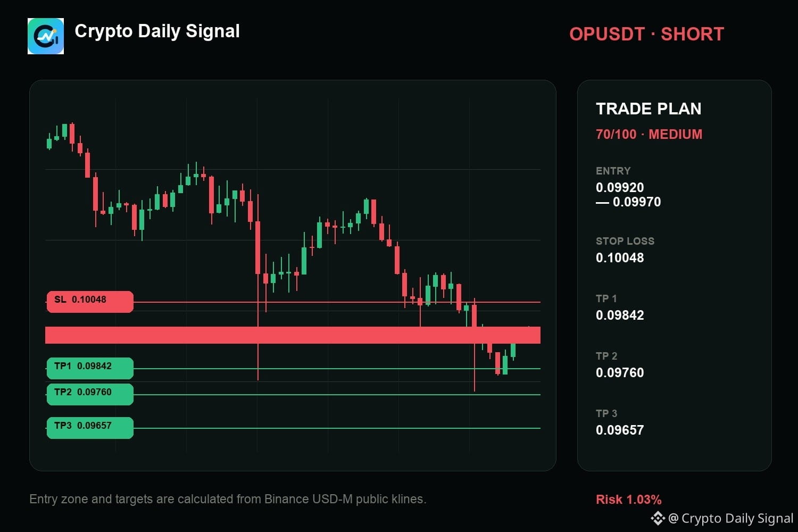This screenshot has height=532, width=798.
Task: Click the TRADE PLAN panel heading
Action: [x=649, y=109]
